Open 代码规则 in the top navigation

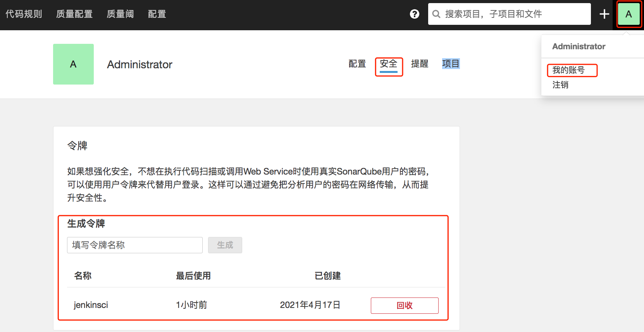click(x=24, y=14)
